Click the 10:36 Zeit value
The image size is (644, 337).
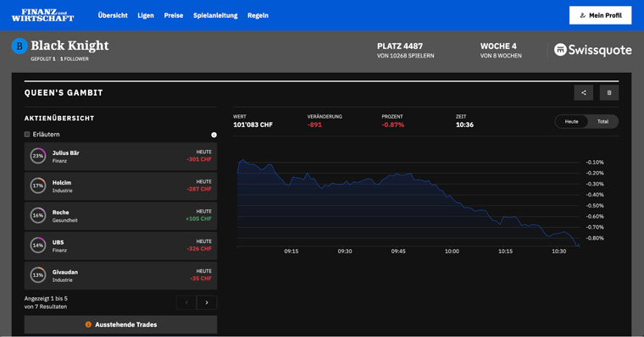tap(464, 124)
